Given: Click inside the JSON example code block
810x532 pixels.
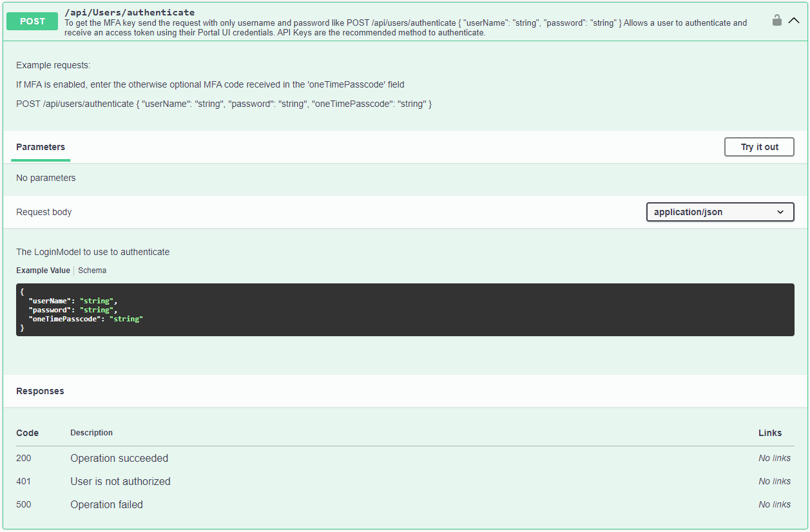Looking at the screenshot, I should point(405,310).
